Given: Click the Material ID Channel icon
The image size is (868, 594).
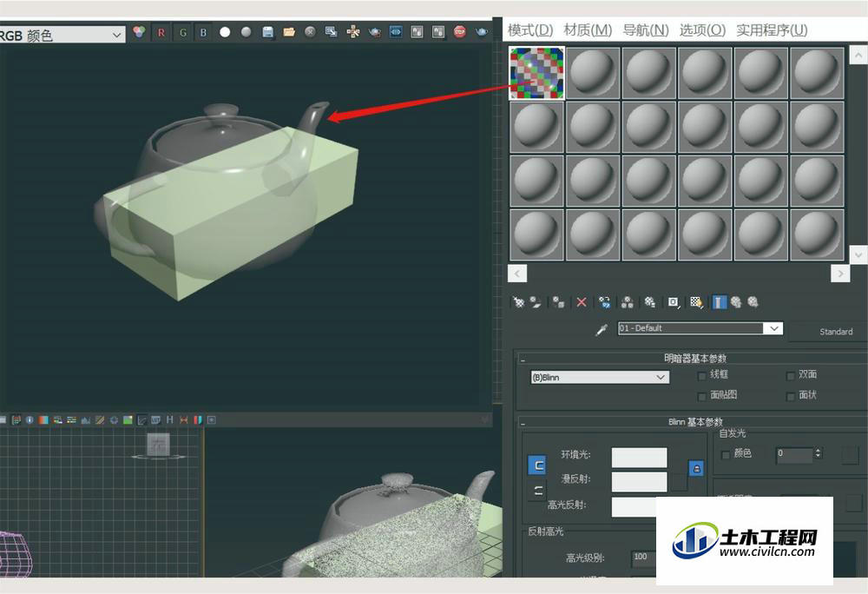Looking at the screenshot, I should pyautogui.click(x=674, y=301).
